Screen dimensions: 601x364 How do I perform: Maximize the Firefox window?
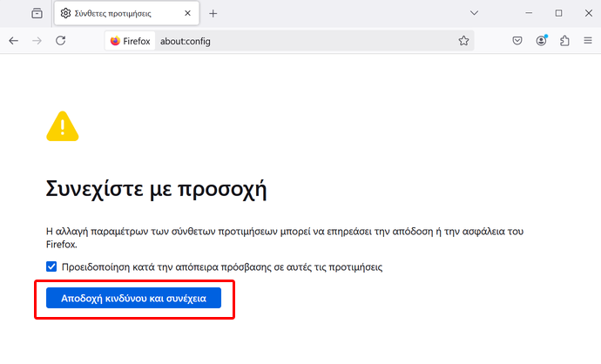point(559,13)
